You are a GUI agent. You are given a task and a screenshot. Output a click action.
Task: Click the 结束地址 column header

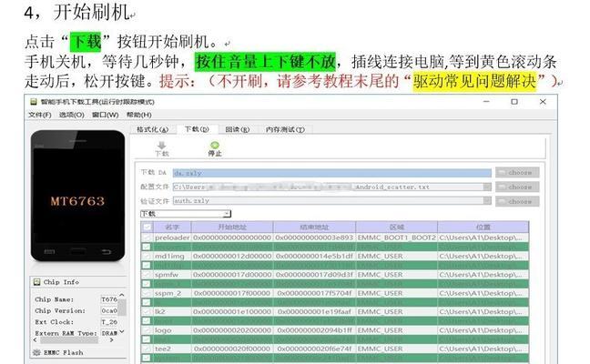point(314,227)
